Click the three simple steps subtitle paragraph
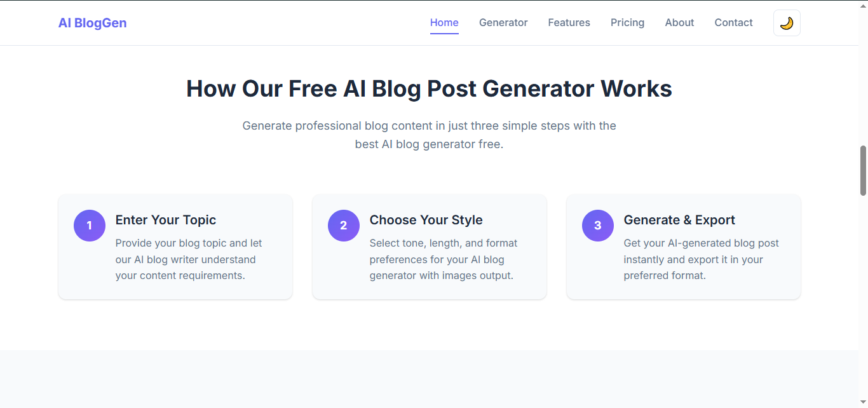Viewport: 868px width, 408px height. point(429,135)
